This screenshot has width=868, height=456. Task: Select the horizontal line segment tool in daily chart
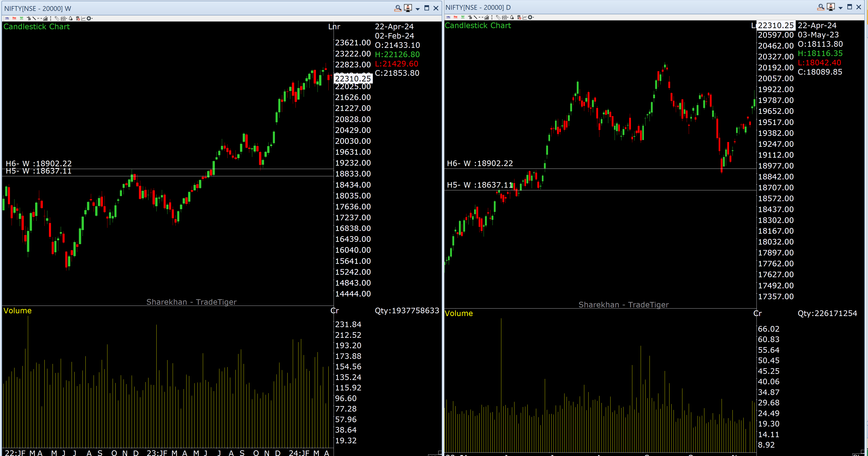tap(481, 17)
